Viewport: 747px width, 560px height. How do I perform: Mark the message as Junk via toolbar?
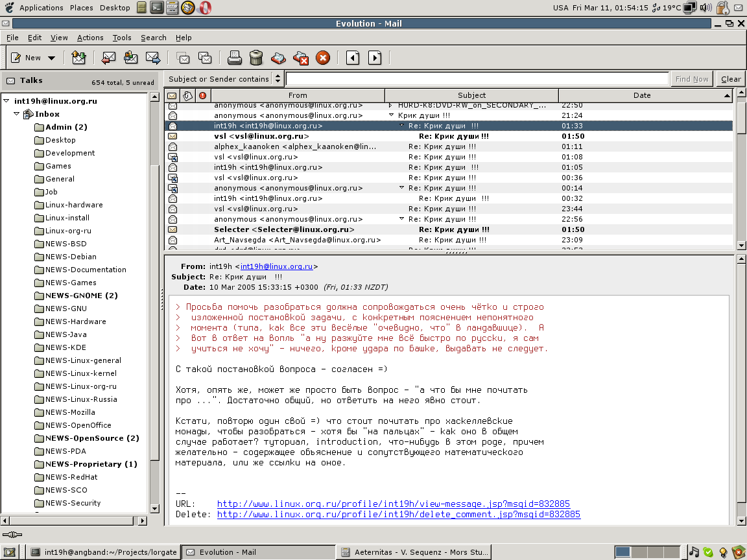[x=278, y=58]
